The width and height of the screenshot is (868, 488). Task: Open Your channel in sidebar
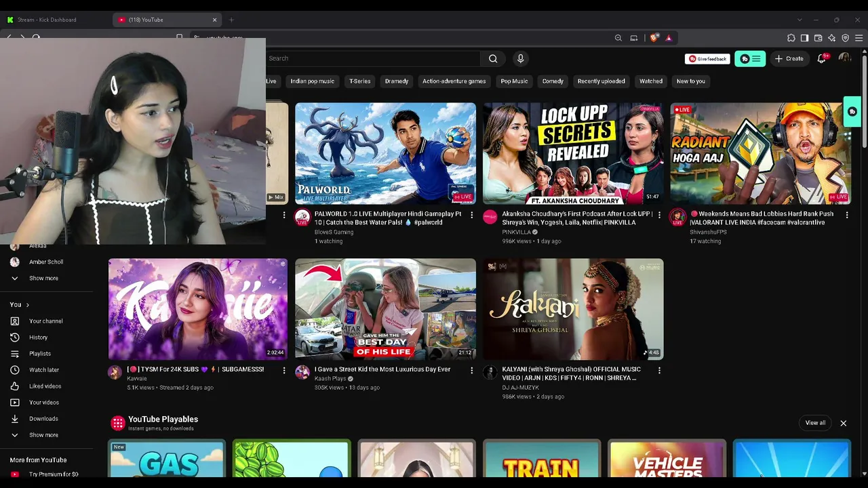(x=46, y=321)
